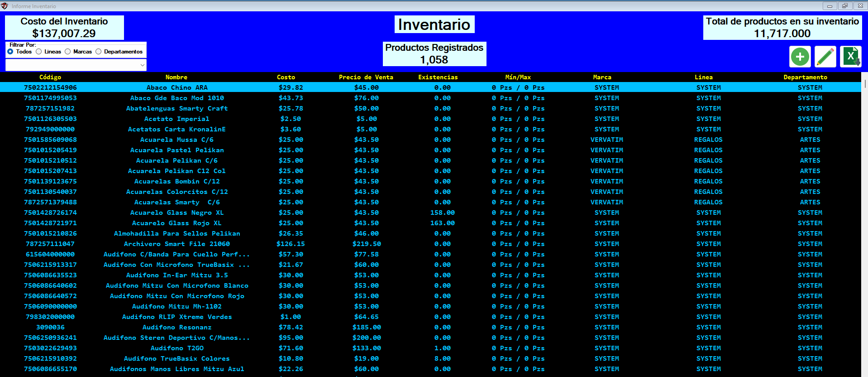
Task: Select Almohadilla Para Sellos Pelikan row
Action: coord(430,233)
